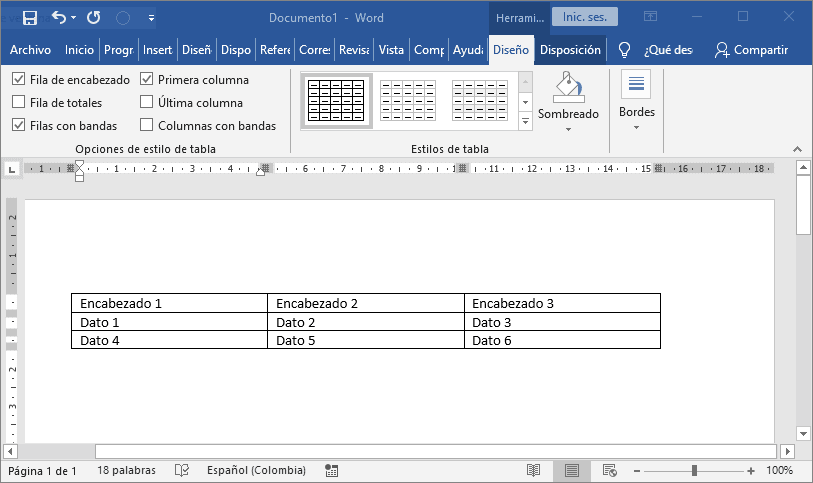Enable the Fila de totales checkbox

[19, 102]
